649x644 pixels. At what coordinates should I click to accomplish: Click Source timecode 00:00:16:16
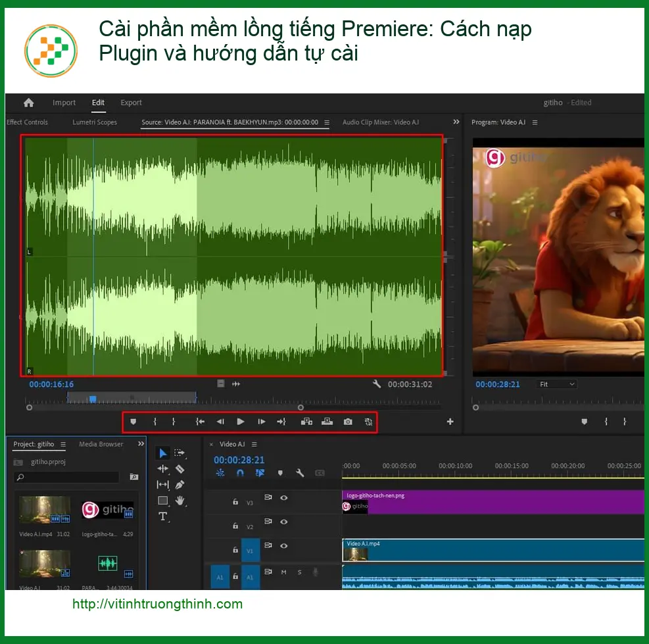[51, 384]
